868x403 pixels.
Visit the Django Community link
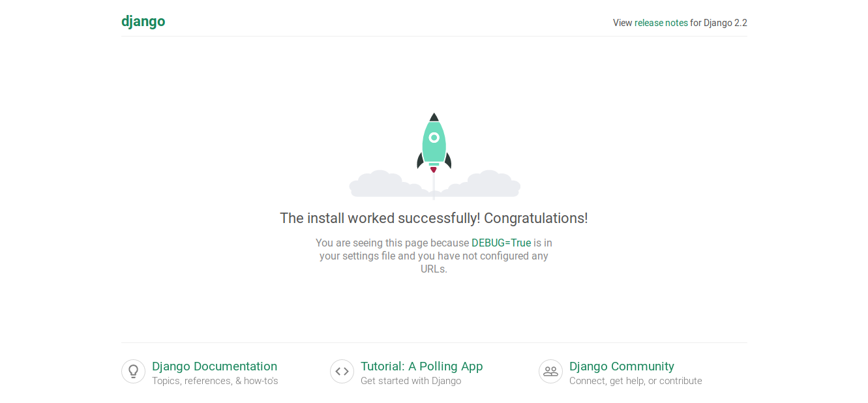point(621,366)
